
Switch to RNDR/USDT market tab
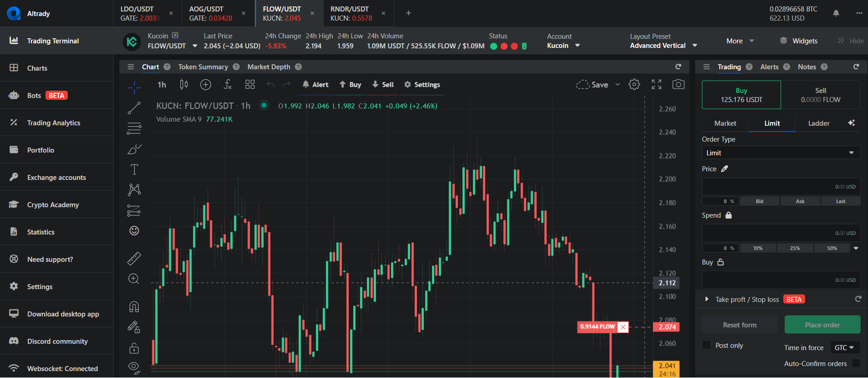[x=350, y=13]
